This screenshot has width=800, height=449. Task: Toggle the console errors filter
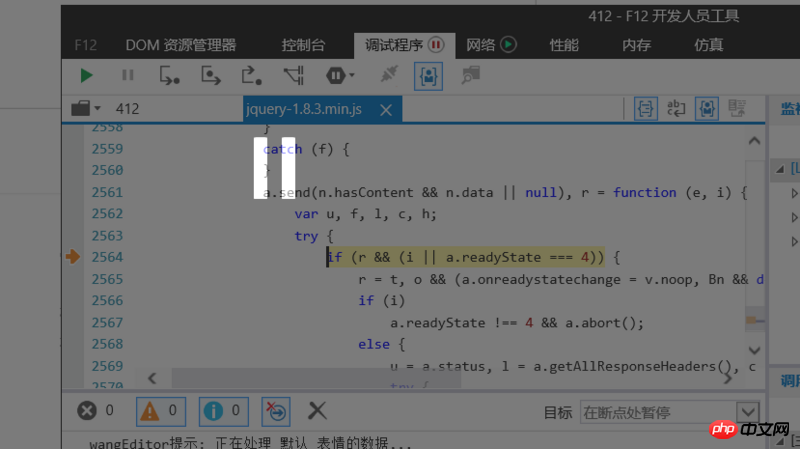click(x=97, y=410)
